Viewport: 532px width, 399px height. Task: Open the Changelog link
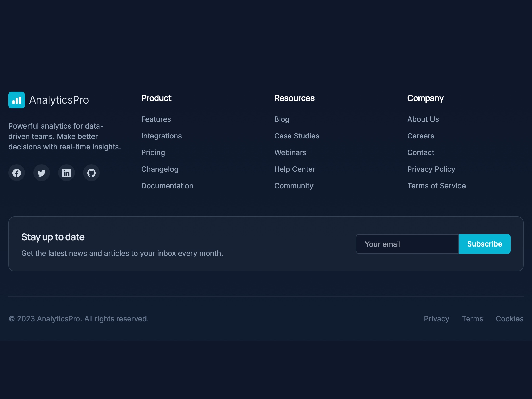160,169
